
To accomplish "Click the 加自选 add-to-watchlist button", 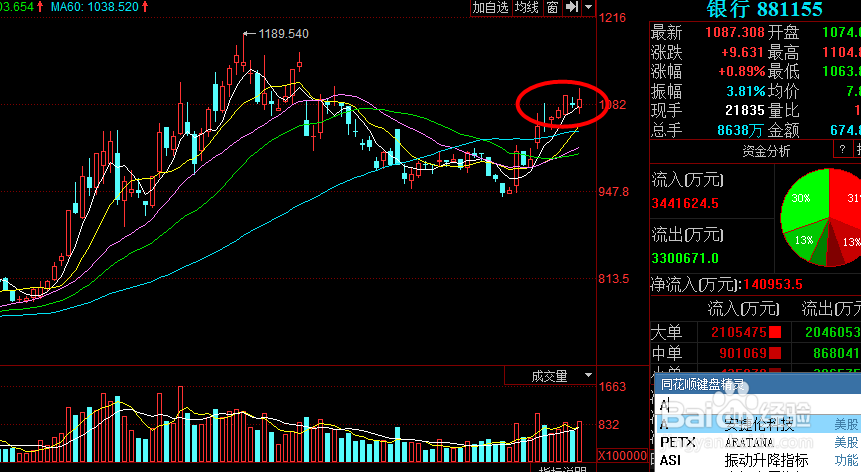I will (x=491, y=8).
